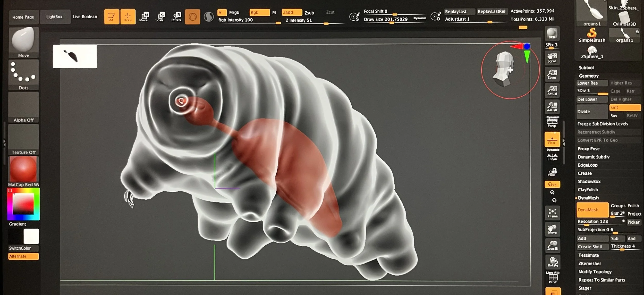This screenshot has width=644, height=295.
Task: Collapse the Geometry section
Action: coord(589,76)
